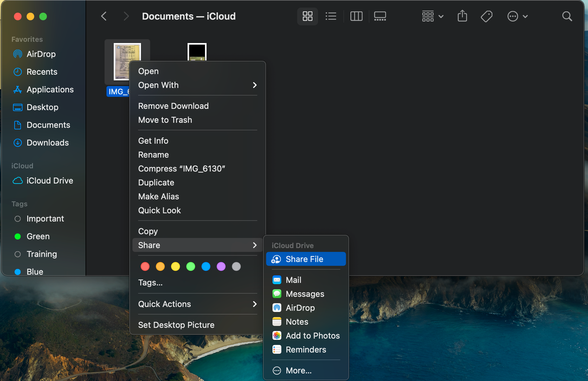Click the Edit Tags toolbar icon
This screenshot has width=588, height=381.
(486, 16)
